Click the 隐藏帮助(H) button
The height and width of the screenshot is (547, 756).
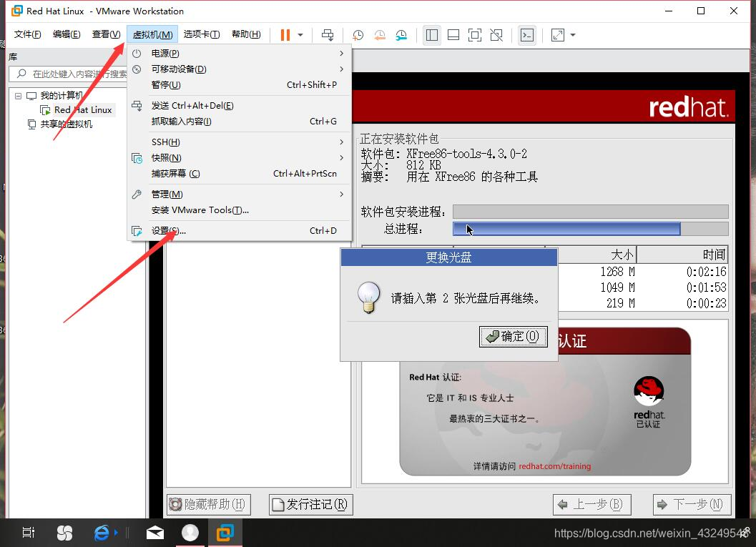click(209, 505)
